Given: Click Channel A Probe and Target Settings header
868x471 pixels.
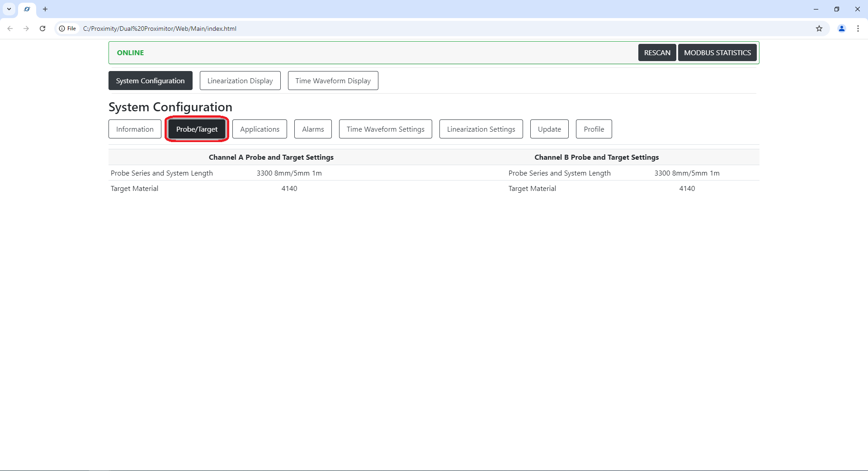Looking at the screenshot, I should click(x=271, y=157).
